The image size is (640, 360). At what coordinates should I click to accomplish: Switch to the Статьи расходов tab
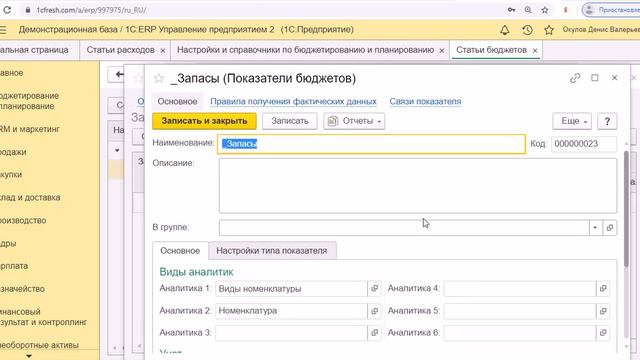(120, 50)
